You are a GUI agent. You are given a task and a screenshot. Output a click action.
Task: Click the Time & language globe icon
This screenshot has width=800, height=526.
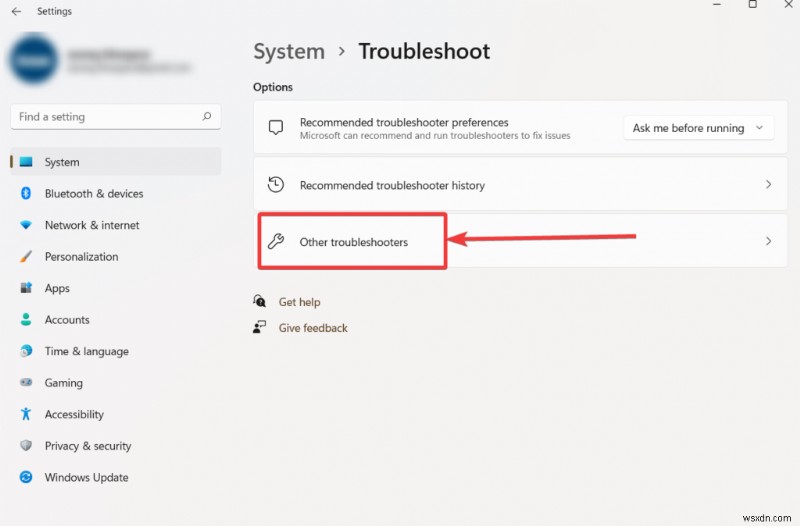click(26, 351)
